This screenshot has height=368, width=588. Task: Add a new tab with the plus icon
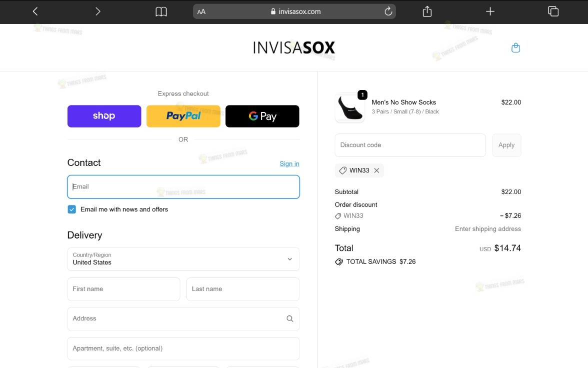click(490, 11)
